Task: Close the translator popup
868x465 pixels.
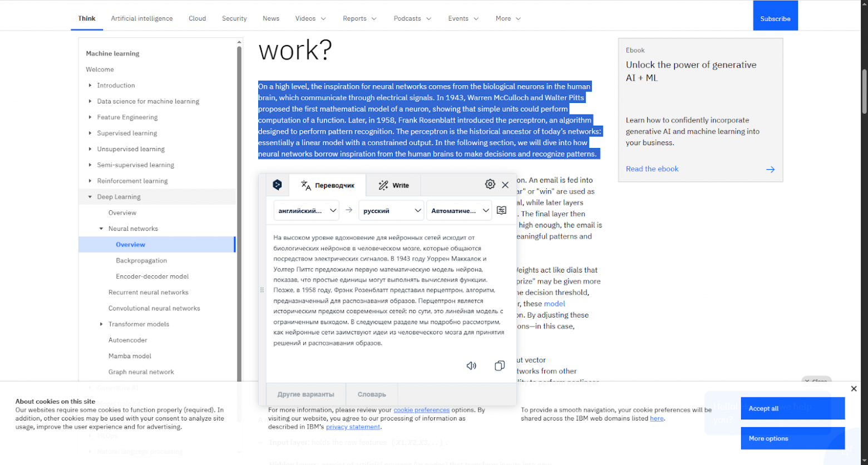Action: point(505,184)
